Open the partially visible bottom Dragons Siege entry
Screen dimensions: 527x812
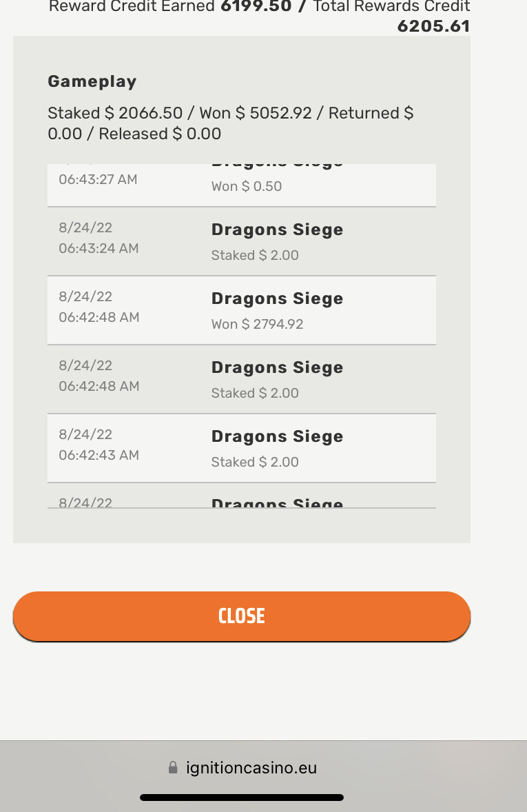[277, 503]
